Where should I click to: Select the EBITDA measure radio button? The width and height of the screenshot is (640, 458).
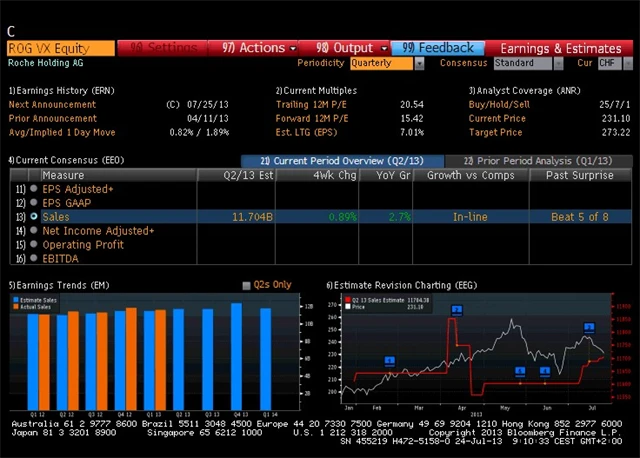[34, 258]
